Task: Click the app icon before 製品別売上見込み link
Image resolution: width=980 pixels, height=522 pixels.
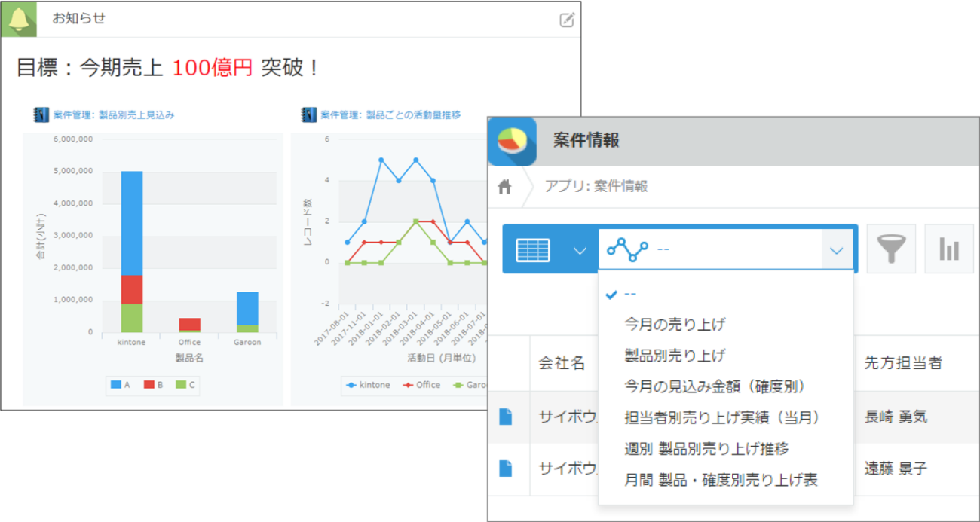Action: tap(41, 114)
